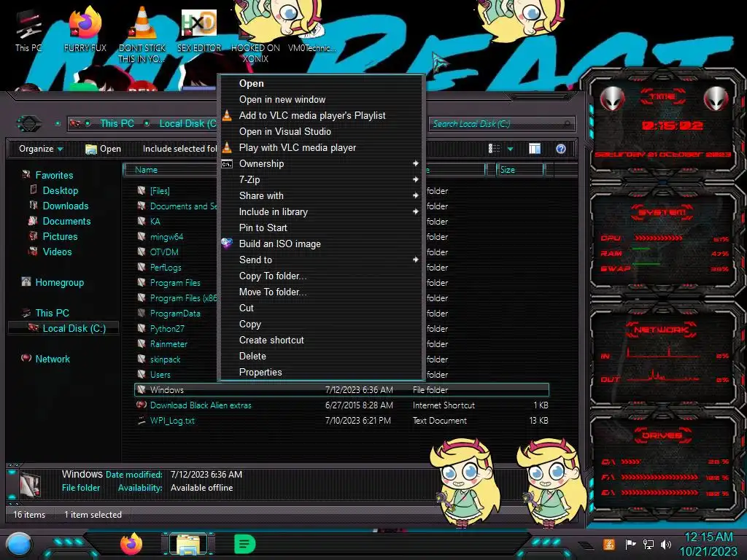747x560 pixels.
Task: Select Pictures under Favorites
Action: 60,236
